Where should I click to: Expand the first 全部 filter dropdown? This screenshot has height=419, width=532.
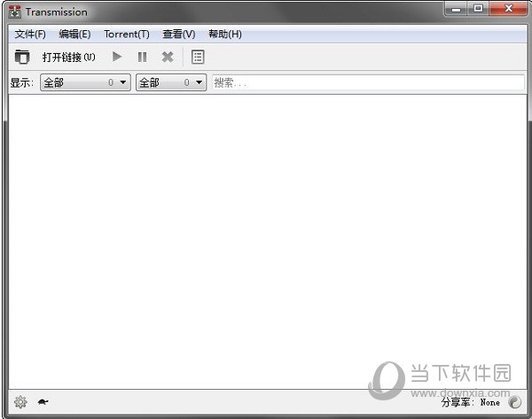pos(85,82)
